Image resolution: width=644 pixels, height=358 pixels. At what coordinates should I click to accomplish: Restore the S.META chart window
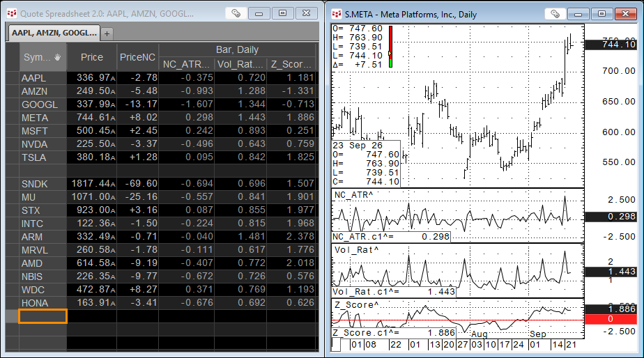[x=601, y=14]
